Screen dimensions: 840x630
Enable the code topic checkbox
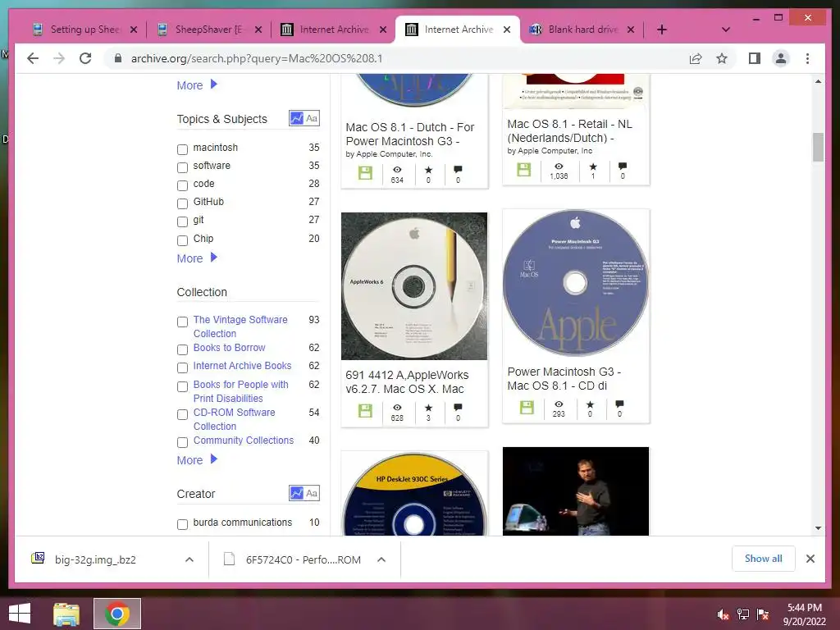tap(182, 186)
